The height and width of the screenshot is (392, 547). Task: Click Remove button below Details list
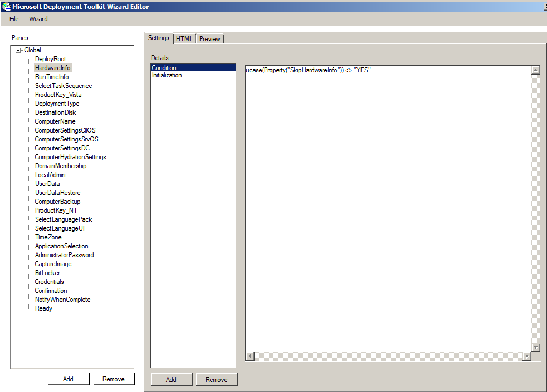[217, 380]
